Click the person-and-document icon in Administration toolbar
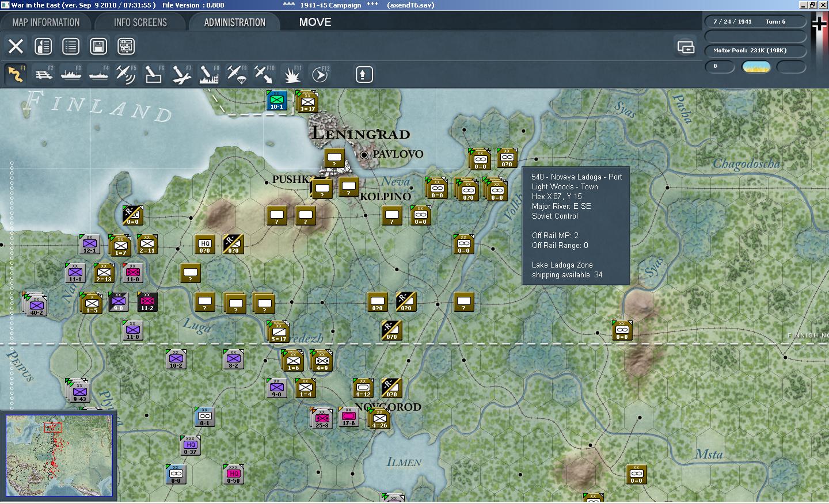Viewport: 829px width, 504px height. point(43,46)
